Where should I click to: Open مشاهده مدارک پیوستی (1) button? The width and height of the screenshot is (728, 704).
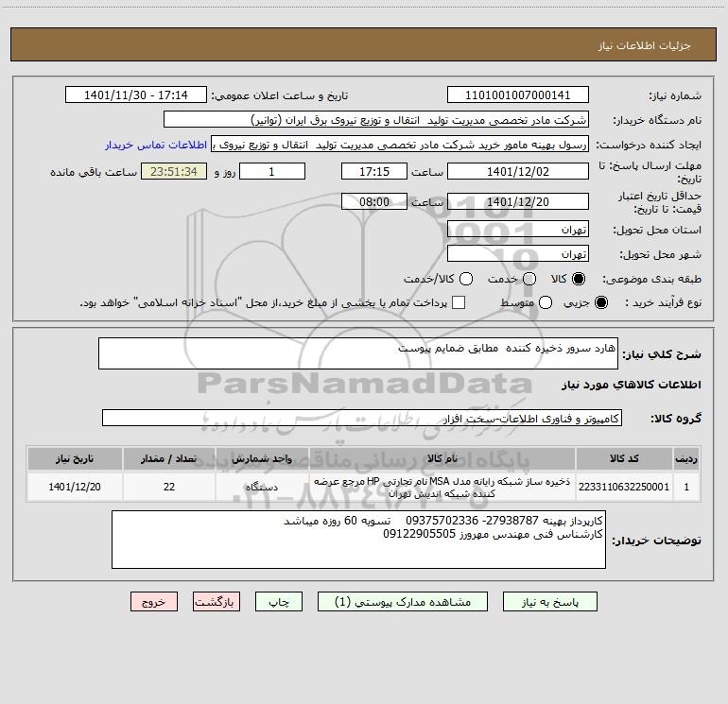tap(403, 602)
